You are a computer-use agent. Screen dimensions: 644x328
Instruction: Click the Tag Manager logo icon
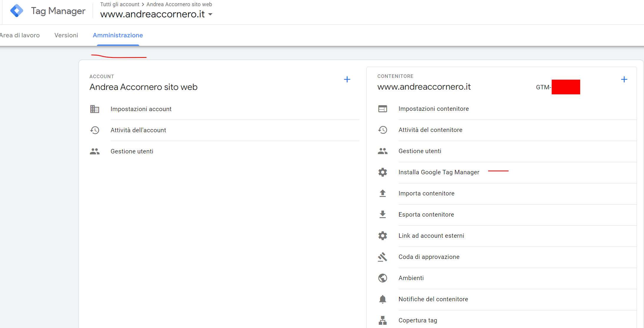pos(17,11)
